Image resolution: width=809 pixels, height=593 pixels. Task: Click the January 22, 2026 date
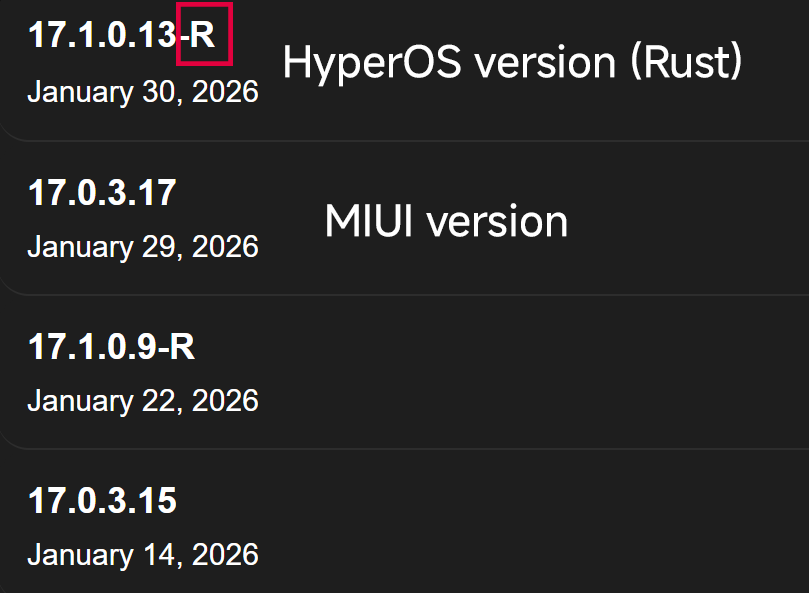click(143, 401)
